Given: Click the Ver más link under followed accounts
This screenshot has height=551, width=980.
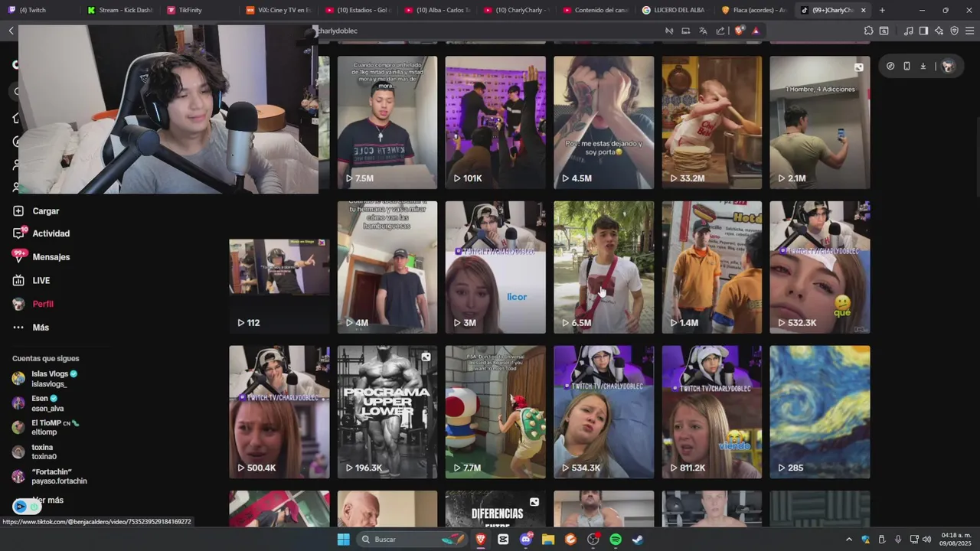Looking at the screenshot, I should 47,500.
